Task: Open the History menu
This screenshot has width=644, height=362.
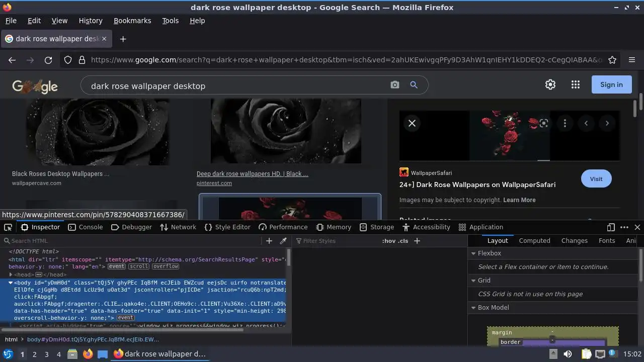Action: point(91,21)
